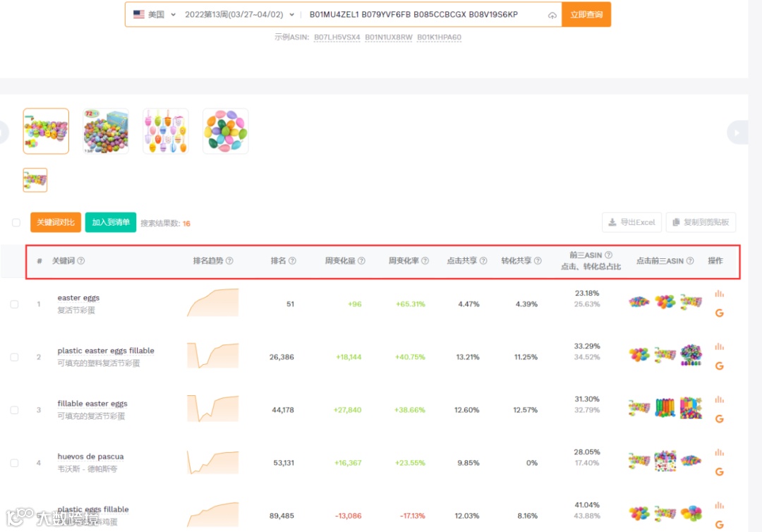Select the header checkbox to pick all keywords
Viewport: 762px width, 532px height.
[16, 221]
